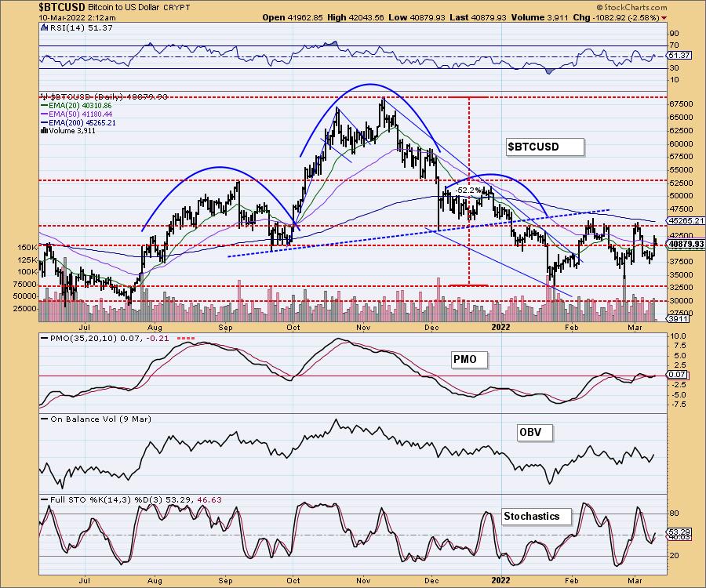Click the RSI 51.37 value tag on right axis
Image resolution: width=706 pixels, height=588 pixels.
679,56
